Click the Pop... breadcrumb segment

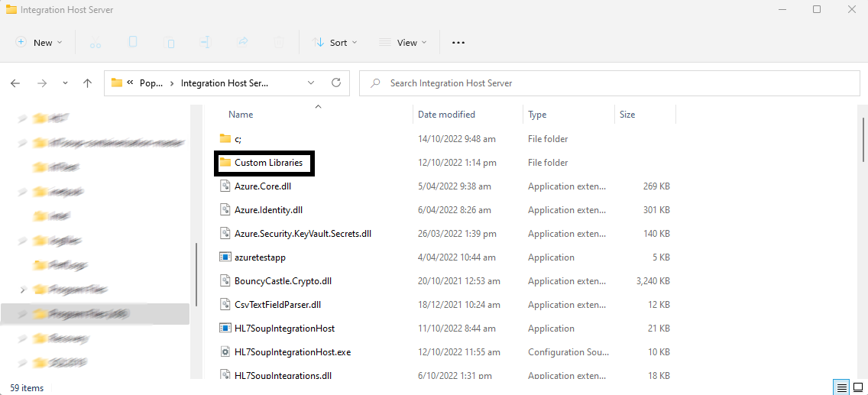pos(152,83)
